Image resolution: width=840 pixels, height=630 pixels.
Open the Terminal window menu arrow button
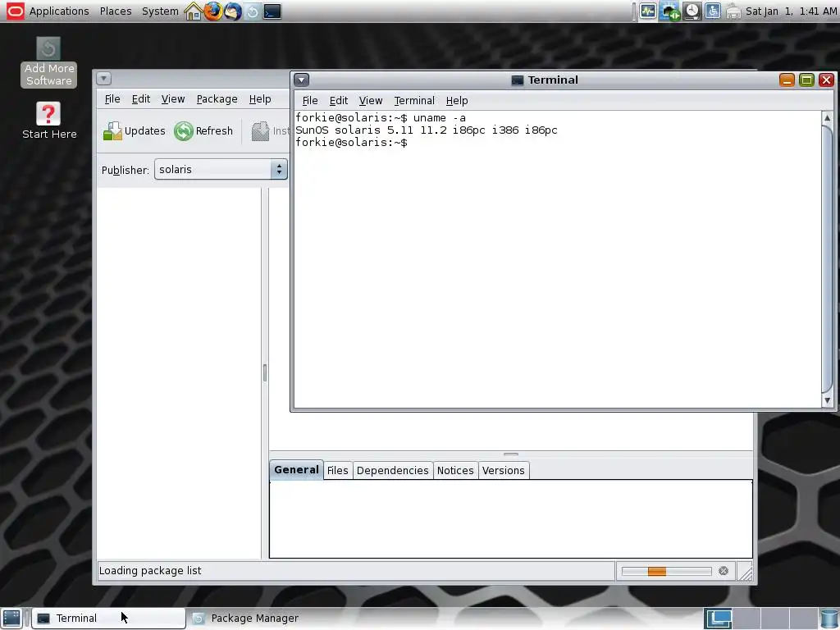click(302, 80)
